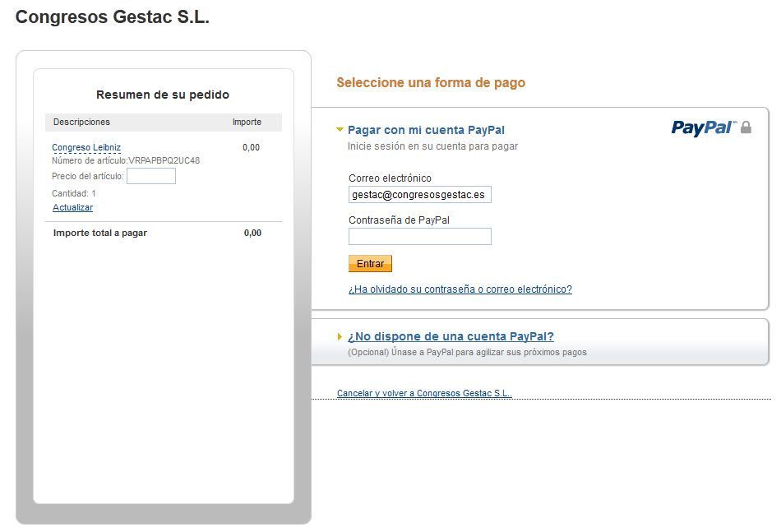Click the Congresos Gestac S.L. page title
Image resolution: width=781 pixels, height=532 pixels.
[113, 17]
